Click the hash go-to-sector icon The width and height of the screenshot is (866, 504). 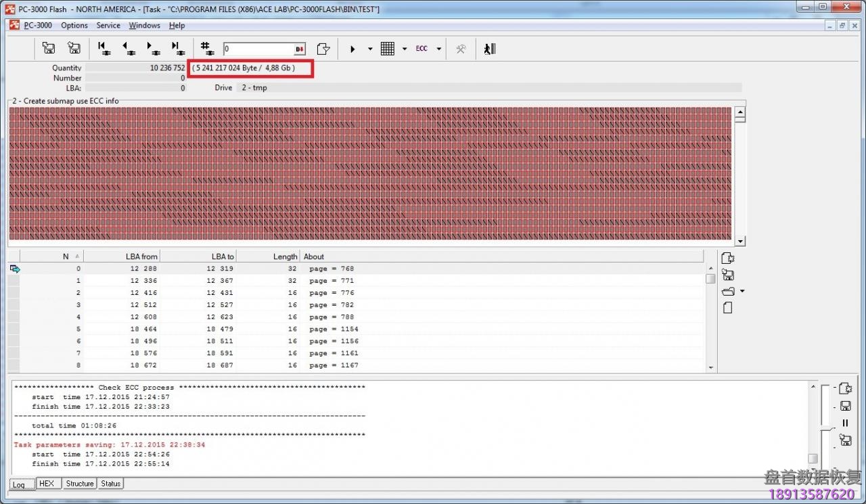[207, 48]
